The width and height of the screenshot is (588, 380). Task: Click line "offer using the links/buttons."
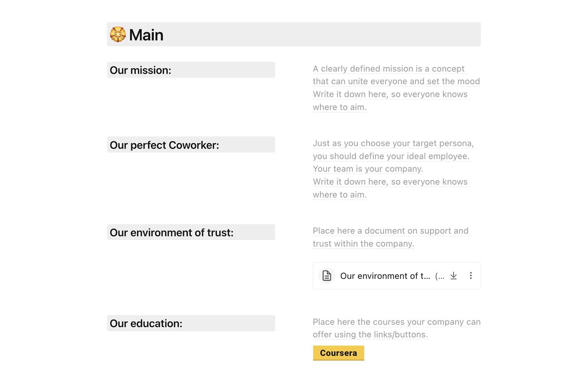[370, 335]
